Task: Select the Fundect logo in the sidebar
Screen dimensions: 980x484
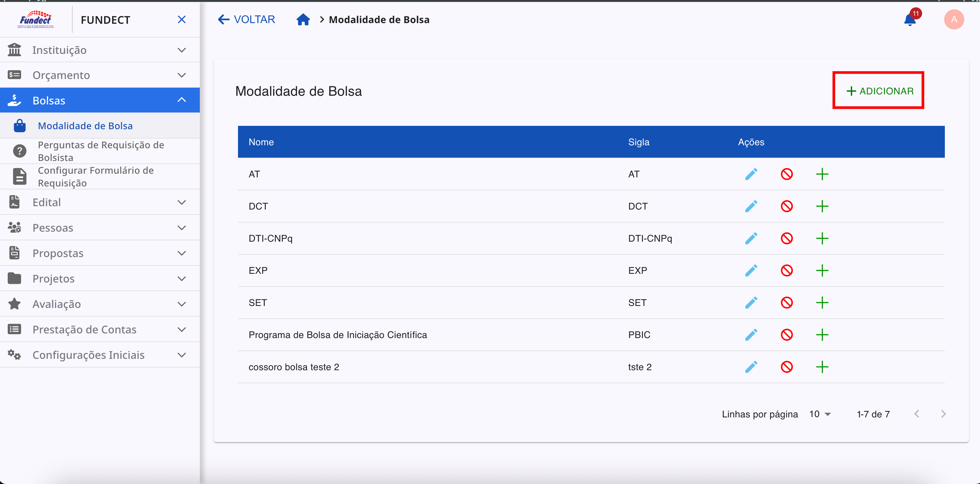Action: click(35, 19)
